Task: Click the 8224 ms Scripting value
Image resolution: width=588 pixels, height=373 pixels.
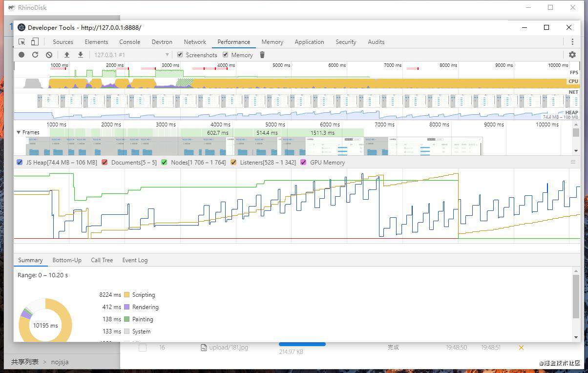Action: point(110,295)
